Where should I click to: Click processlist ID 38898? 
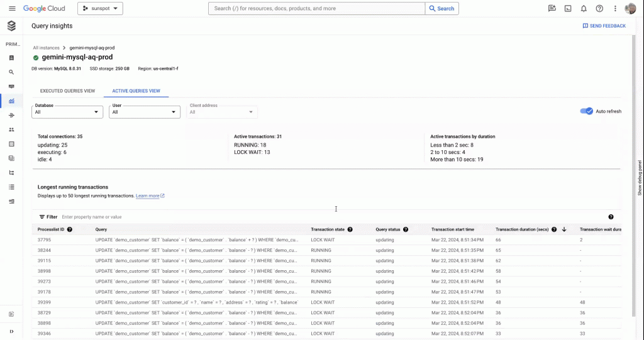coord(45,323)
